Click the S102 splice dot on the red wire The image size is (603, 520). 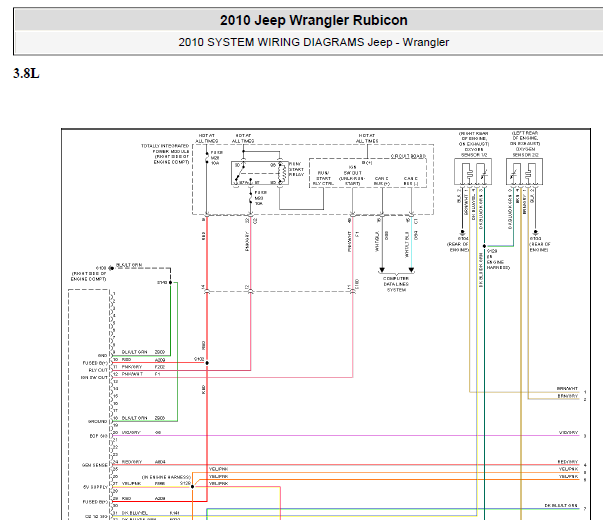[x=207, y=363]
